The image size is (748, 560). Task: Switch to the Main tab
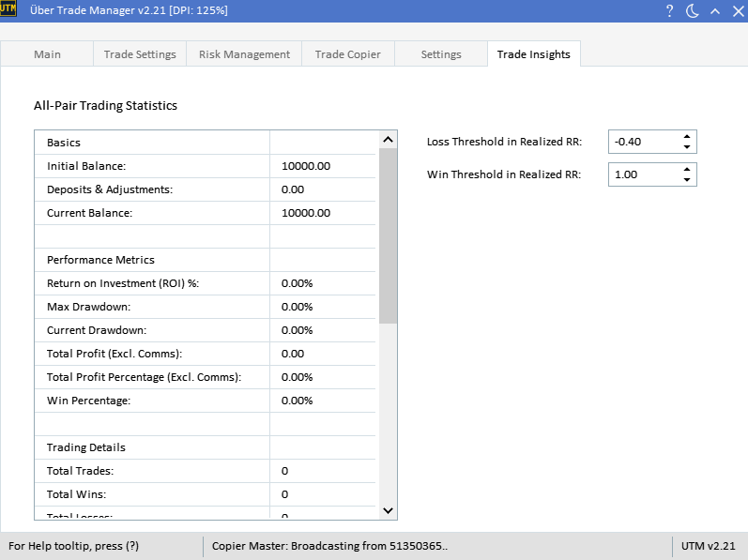[x=47, y=54]
